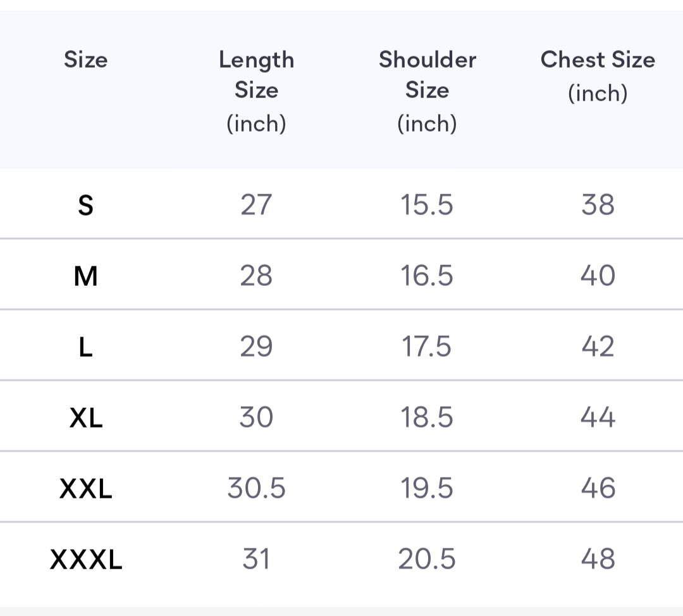Viewport: 683px width, 616px height.
Task: Click the Size column header
Action: click(85, 60)
